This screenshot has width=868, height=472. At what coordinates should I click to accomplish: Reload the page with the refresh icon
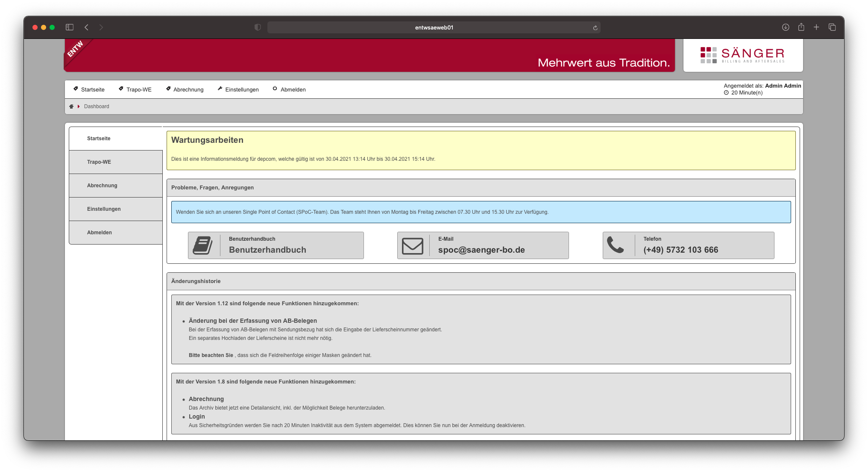(595, 28)
